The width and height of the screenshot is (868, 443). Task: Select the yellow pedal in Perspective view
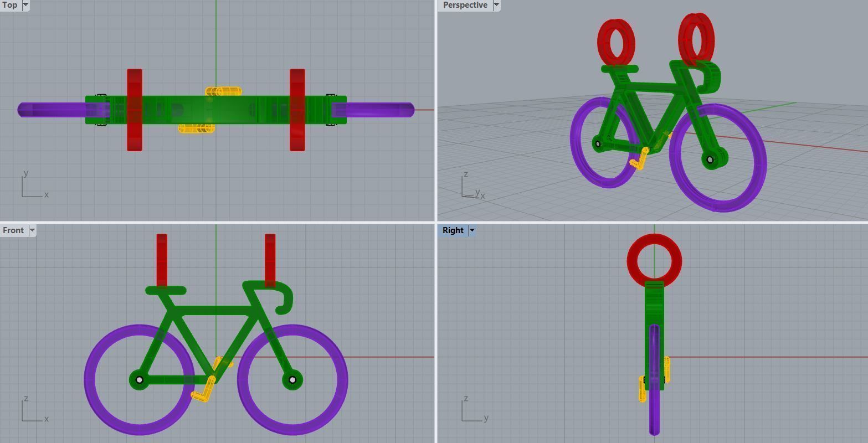[640, 159]
